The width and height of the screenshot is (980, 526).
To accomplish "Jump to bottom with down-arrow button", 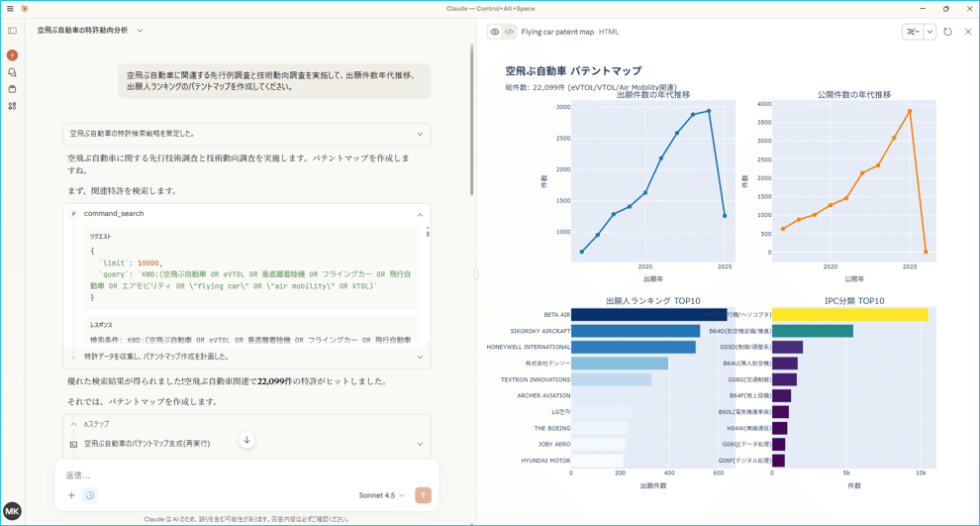I will click(246, 440).
